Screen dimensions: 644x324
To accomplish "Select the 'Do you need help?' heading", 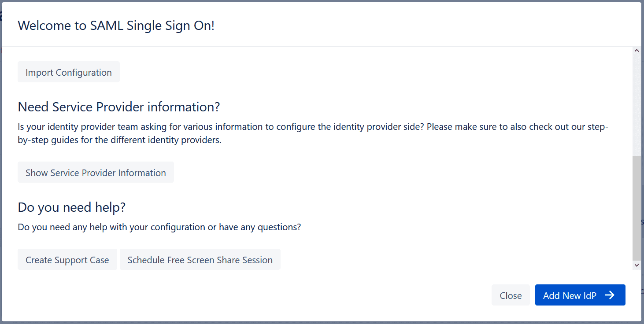I will pos(71,207).
